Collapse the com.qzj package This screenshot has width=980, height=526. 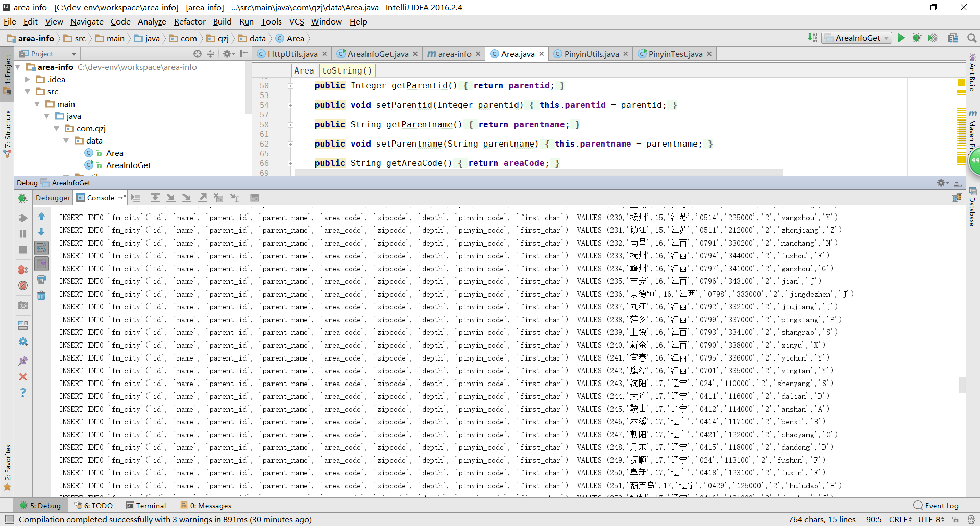click(57, 128)
